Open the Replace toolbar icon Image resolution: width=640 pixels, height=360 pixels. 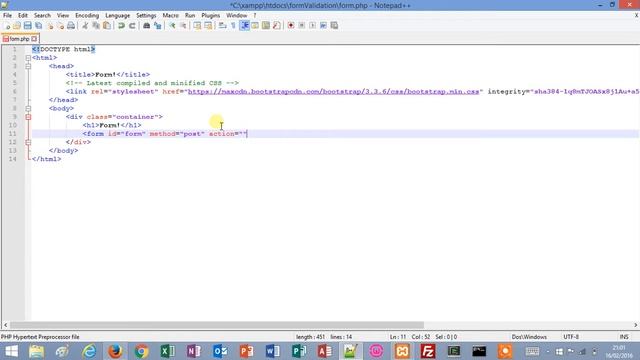coord(157,26)
